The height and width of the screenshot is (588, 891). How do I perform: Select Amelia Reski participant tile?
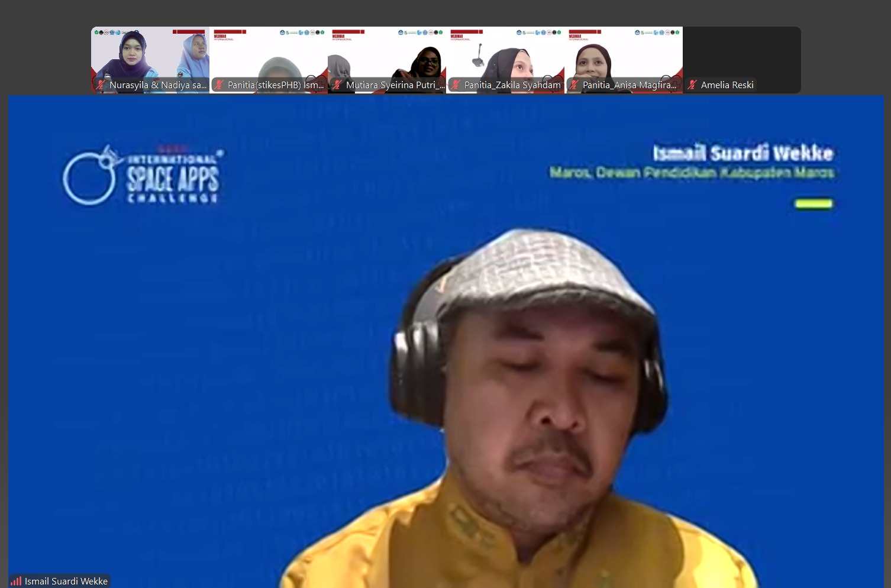[742, 60]
